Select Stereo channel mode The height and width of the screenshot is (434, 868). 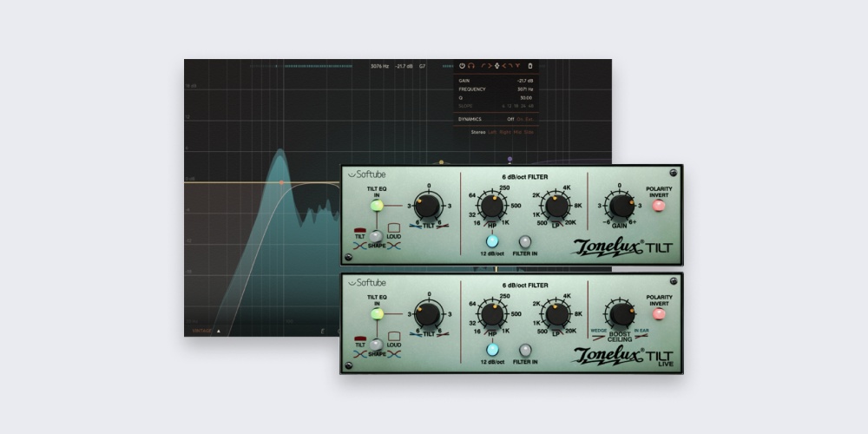coord(477,132)
